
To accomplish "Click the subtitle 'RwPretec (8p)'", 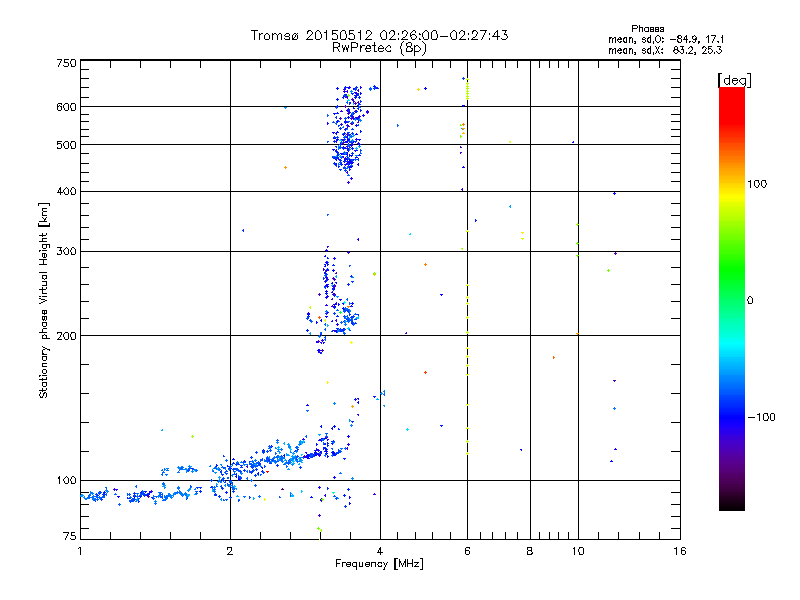I will coord(379,48).
